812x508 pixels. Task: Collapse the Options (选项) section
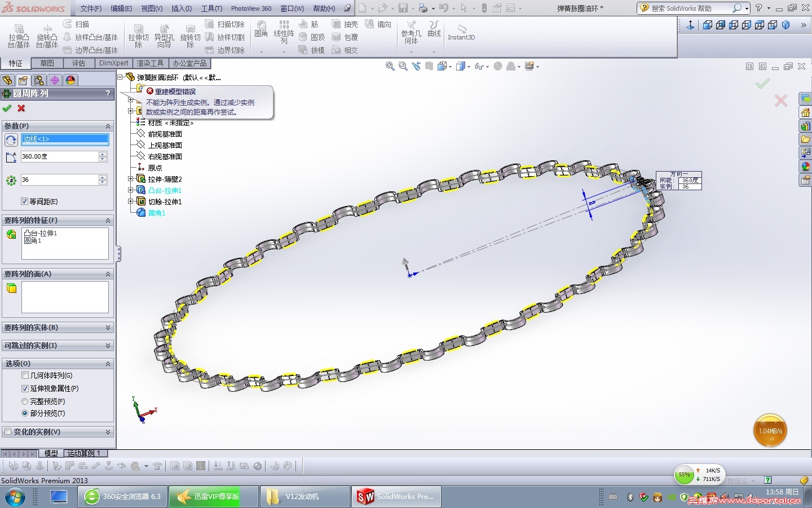[x=108, y=364]
